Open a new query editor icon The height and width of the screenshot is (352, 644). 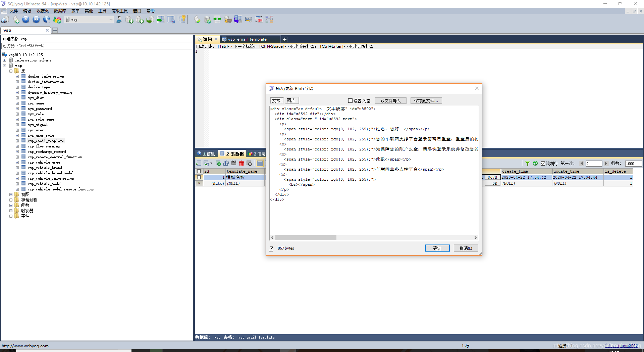16,20
